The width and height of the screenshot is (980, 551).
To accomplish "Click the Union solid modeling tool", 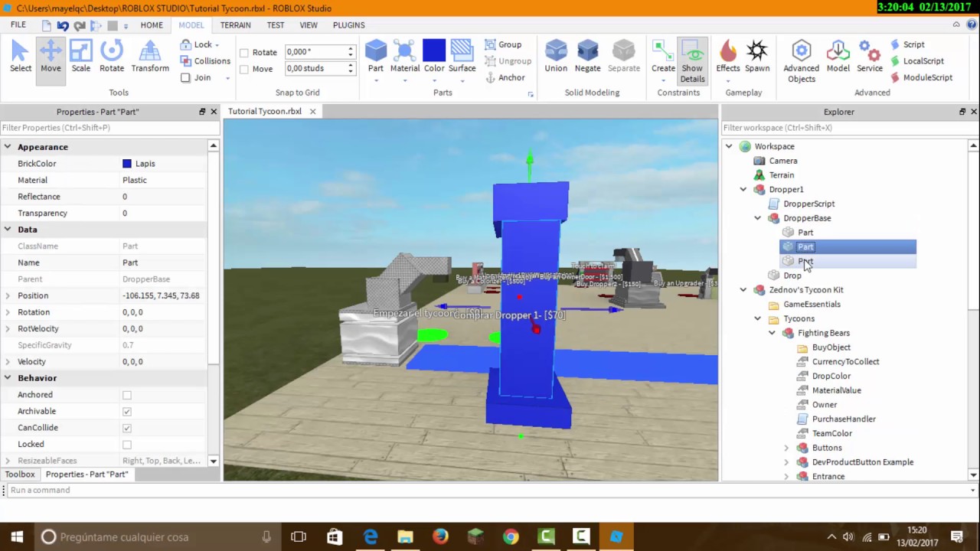I will tap(556, 57).
